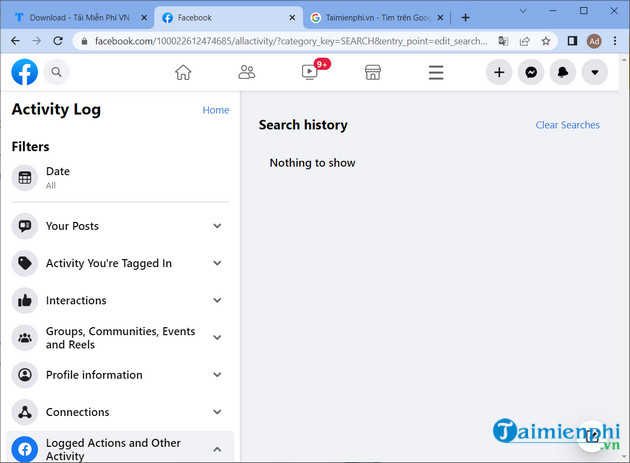The image size is (630, 463).
Task: Bookmark this page with the star
Action: (546, 41)
